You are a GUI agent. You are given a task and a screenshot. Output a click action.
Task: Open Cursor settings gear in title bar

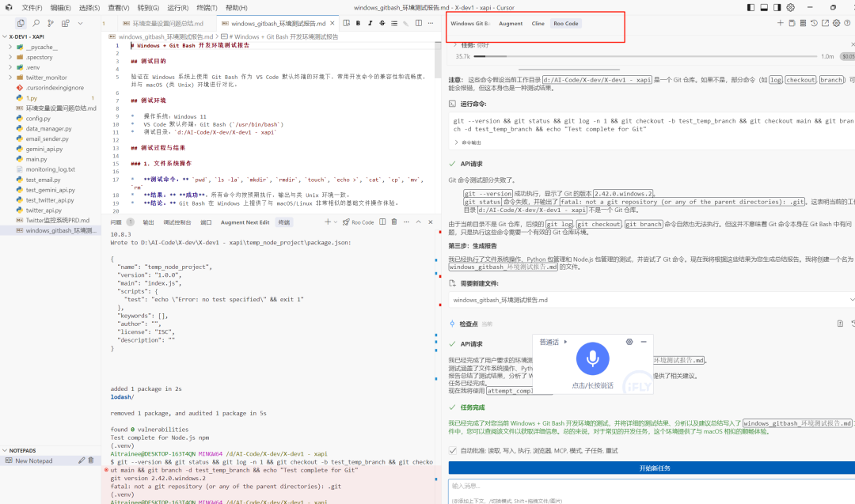point(791,8)
